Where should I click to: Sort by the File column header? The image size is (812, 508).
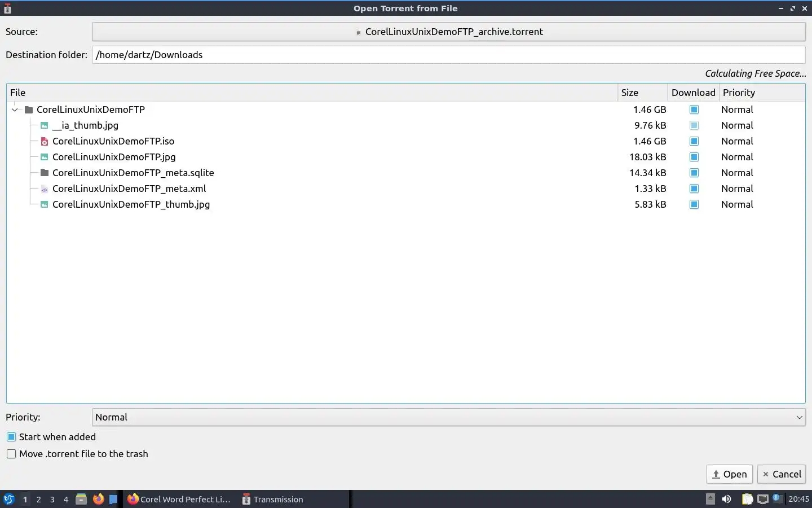[312, 93]
